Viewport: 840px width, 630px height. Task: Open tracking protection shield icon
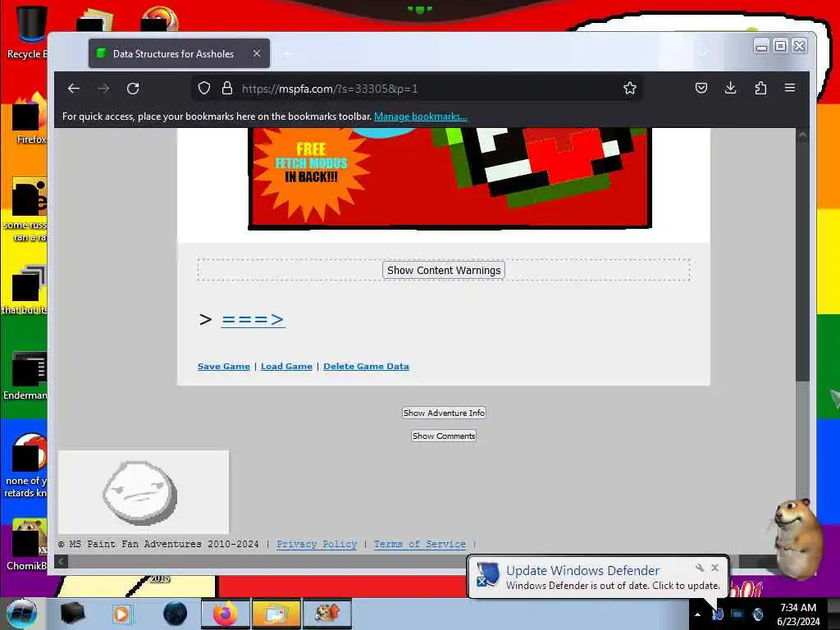tap(204, 89)
